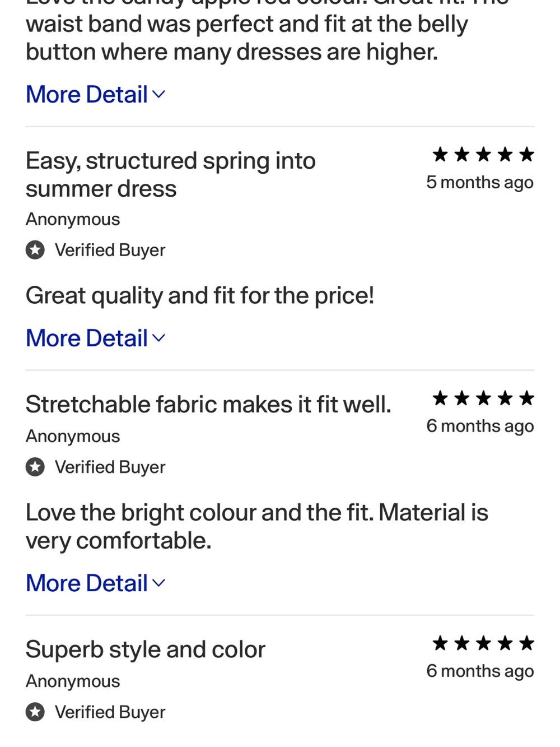
Task: Click Verified Buyer badge icon under Stretchable fabric review
Action: pyautogui.click(x=35, y=467)
